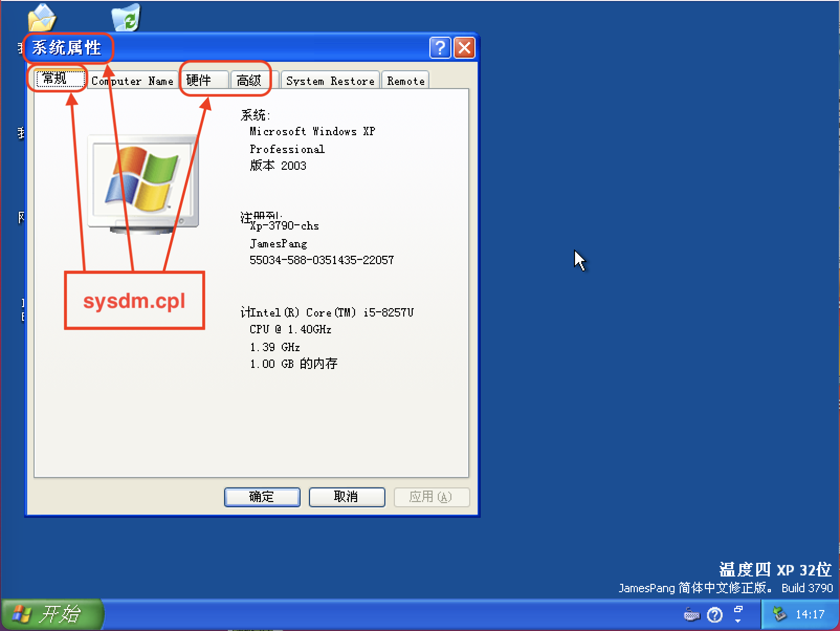This screenshot has width=840, height=631.
Task: Switch to the 硬件 tab
Action: point(205,80)
